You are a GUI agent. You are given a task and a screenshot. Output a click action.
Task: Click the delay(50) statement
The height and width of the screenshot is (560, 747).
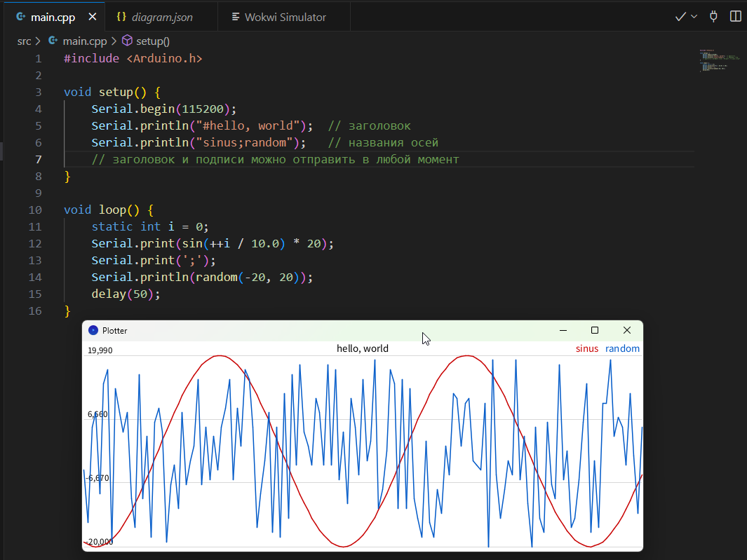click(x=126, y=294)
